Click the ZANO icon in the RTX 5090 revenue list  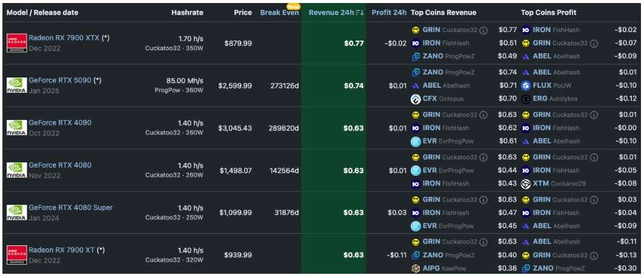click(x=416, y=72)
